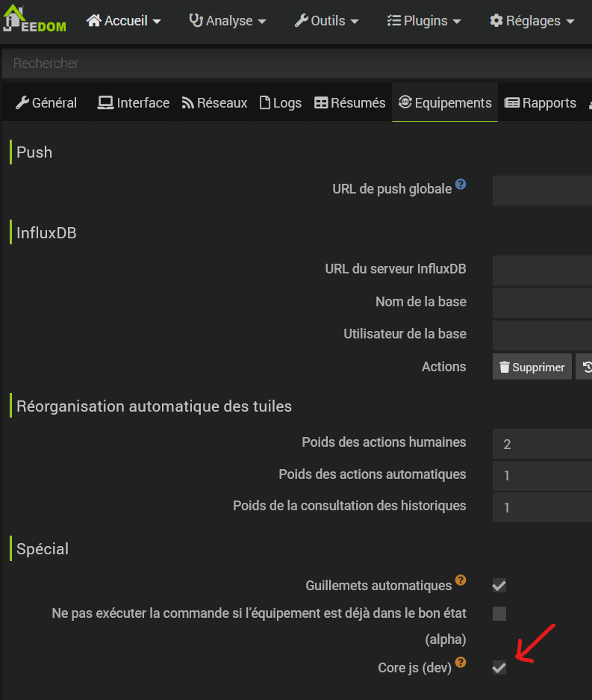Open the Réglages menu
The height and width of the screenshot is (700, 592).
(x=532, y=21)
